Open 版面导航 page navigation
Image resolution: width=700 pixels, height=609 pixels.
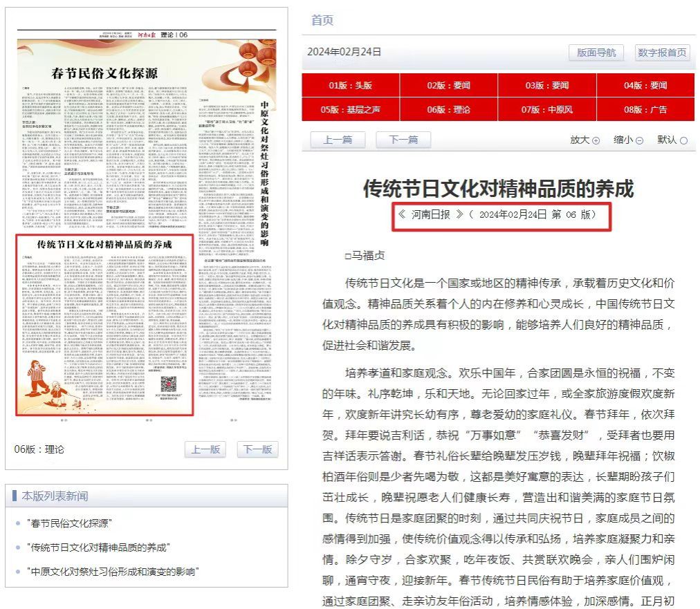click(x=596, y=53)
